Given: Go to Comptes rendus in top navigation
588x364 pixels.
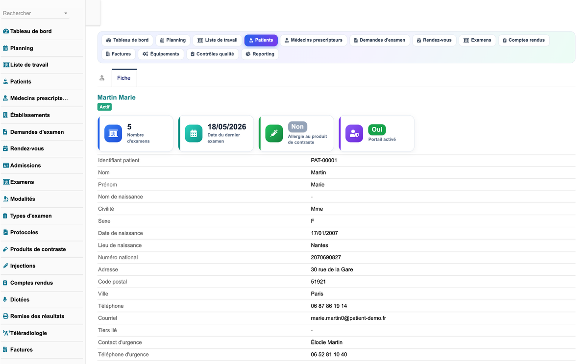Looking at the screenshot, I should (x=524, y=40).
